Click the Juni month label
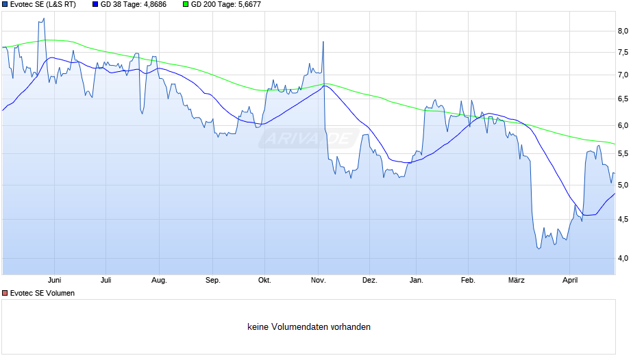 tap(54, 280)
